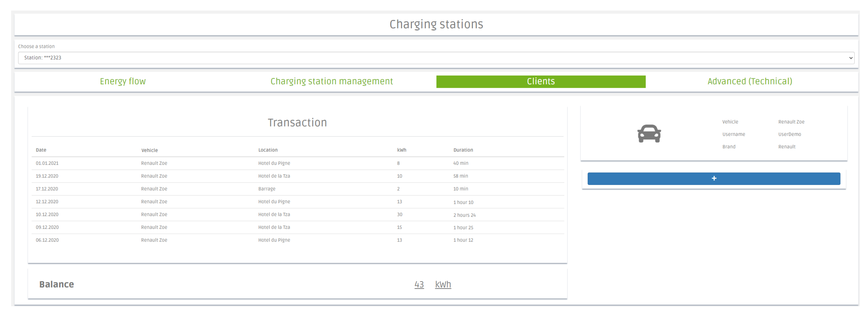Select the 01.01.2021 transaction row
Viewport: 868px width, 314px height.
(x=47, y=163)
